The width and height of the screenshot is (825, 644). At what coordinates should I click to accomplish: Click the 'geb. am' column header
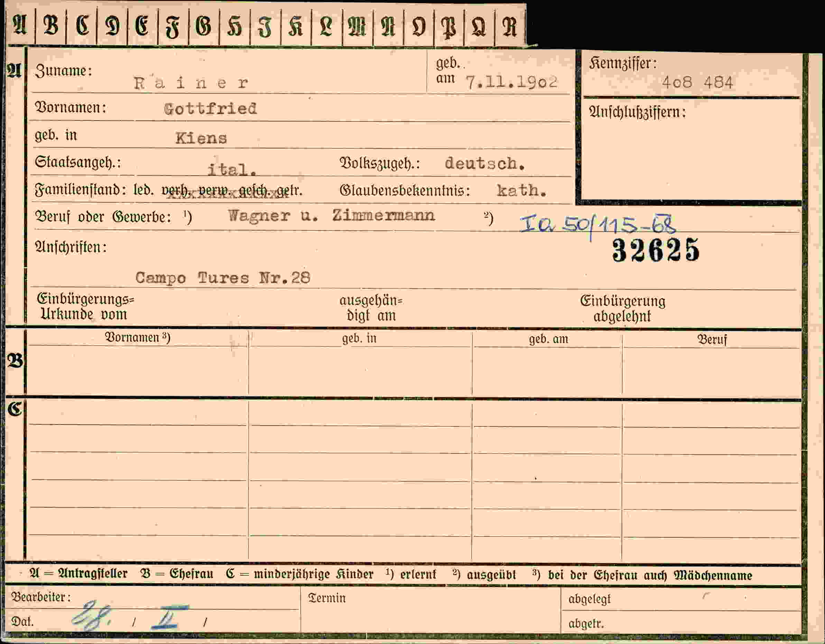tap(548, 339)
